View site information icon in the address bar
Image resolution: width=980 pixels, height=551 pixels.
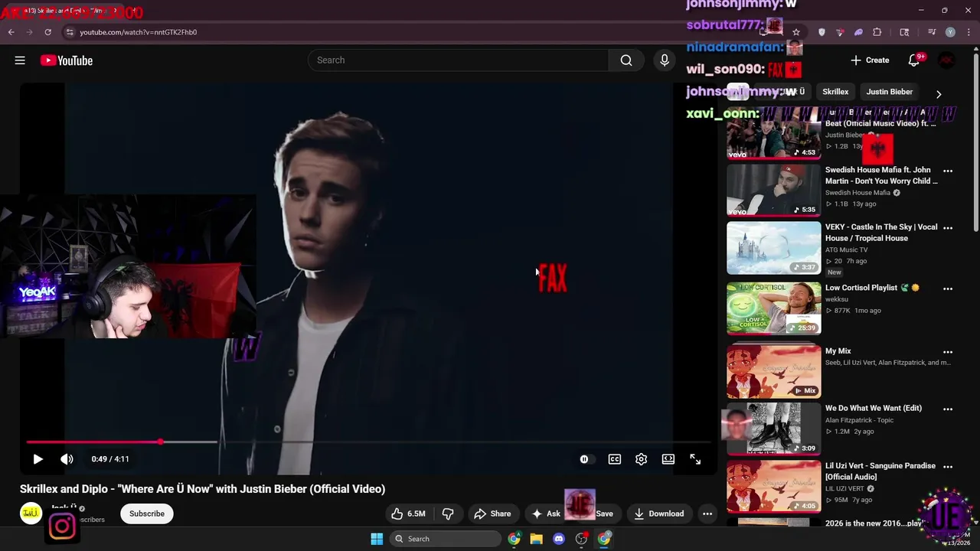[x=69, y=32]
